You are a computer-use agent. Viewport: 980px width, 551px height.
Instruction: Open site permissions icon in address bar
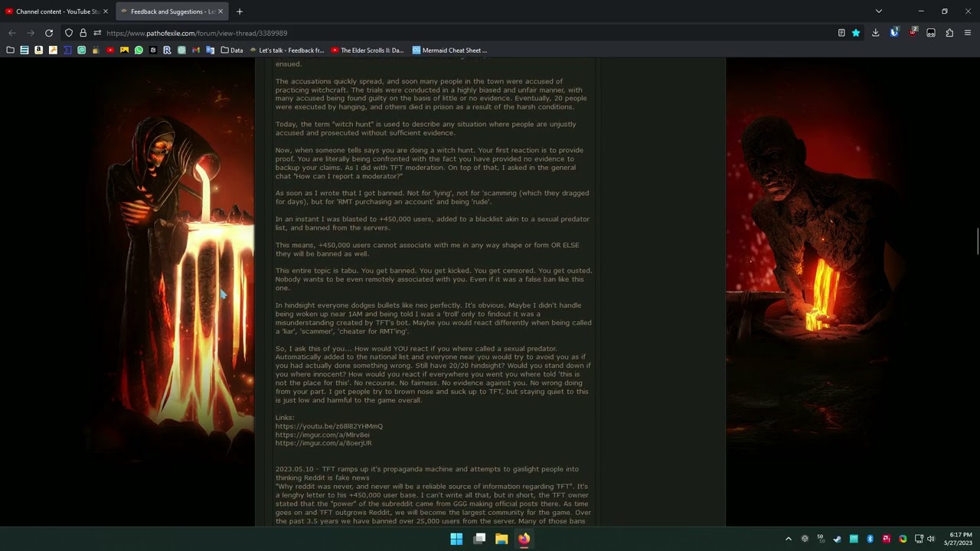97,33
